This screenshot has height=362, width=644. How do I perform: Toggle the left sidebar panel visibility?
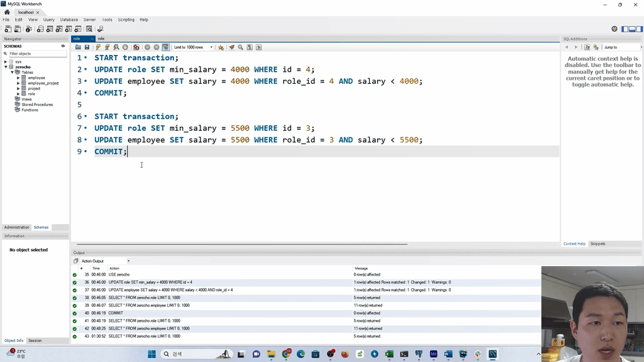click(x=625, y=29)
